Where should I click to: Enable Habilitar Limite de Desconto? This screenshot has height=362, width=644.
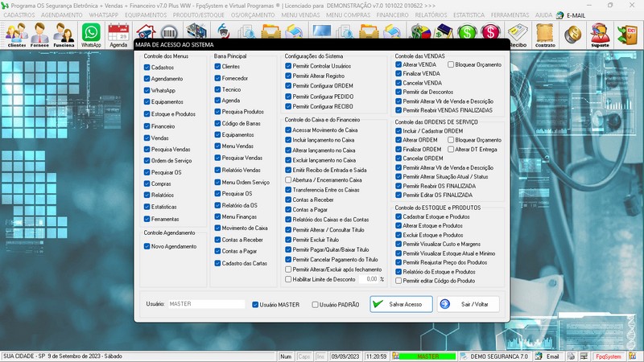tap(289, 279)
